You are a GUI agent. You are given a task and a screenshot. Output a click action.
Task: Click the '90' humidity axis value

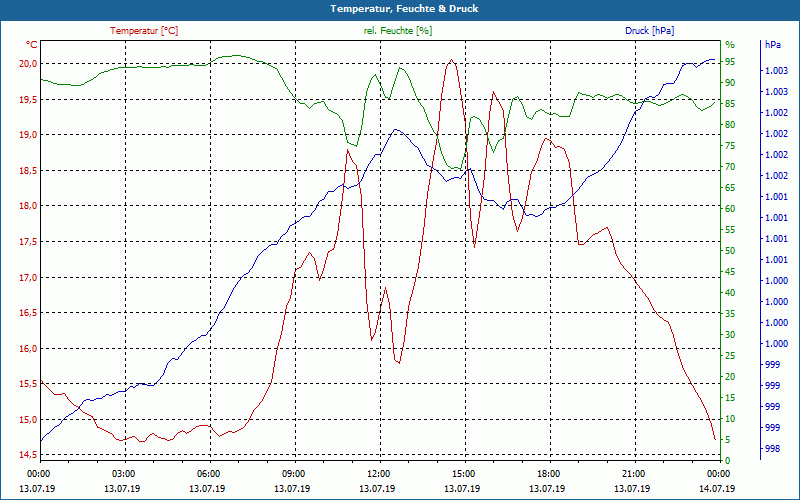click(x=730, y=83)
